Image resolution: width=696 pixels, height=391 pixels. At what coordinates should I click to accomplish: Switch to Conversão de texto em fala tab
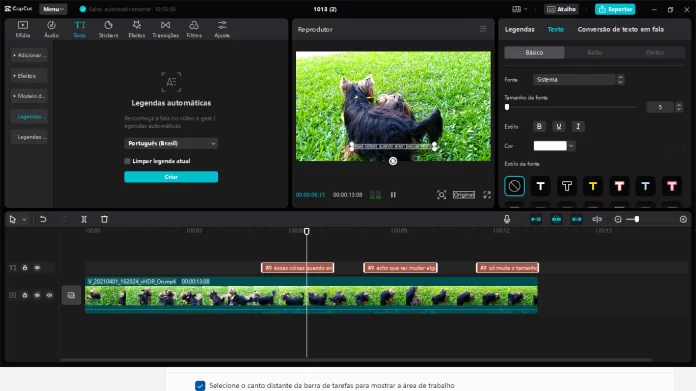coord(621,29)
